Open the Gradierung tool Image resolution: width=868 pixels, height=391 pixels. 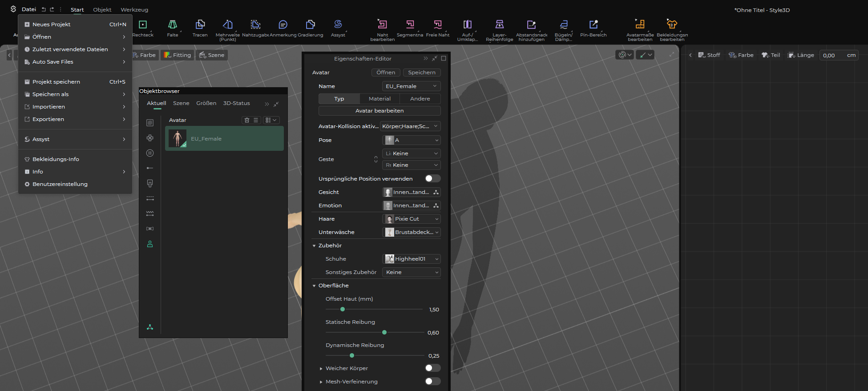pos(311,28)
